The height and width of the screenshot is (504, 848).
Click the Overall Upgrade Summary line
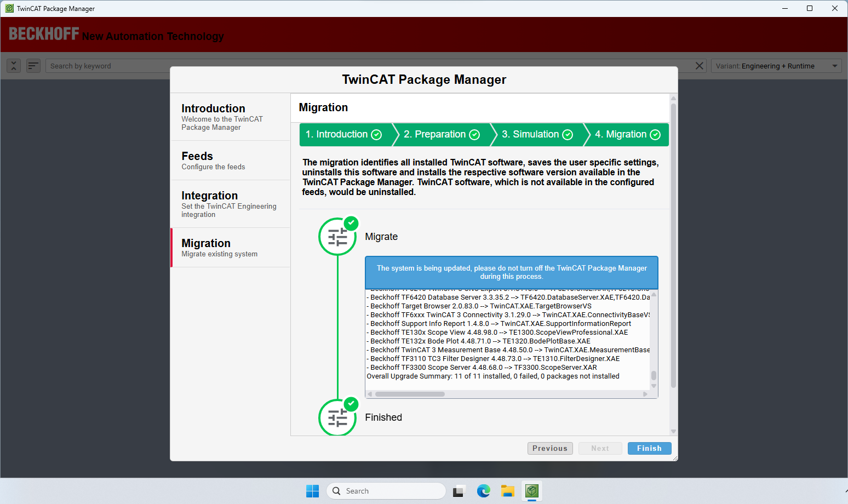point(493,376)
